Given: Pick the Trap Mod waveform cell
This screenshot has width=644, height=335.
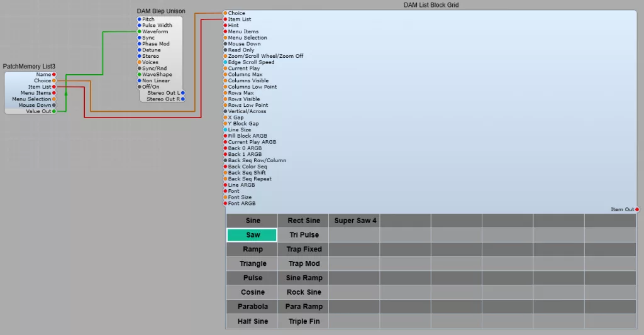Looking at the screenshot, I should point(304,263).
